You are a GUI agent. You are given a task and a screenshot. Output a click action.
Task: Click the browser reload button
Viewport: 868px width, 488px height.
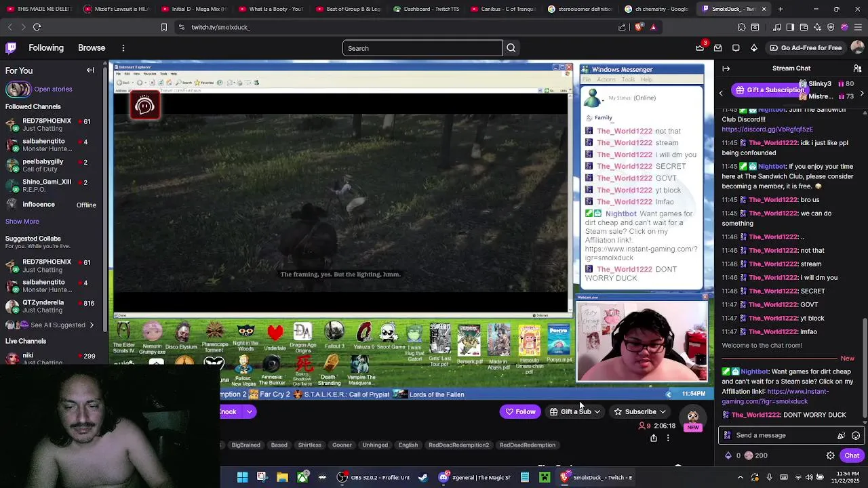(x=37, y=27)
